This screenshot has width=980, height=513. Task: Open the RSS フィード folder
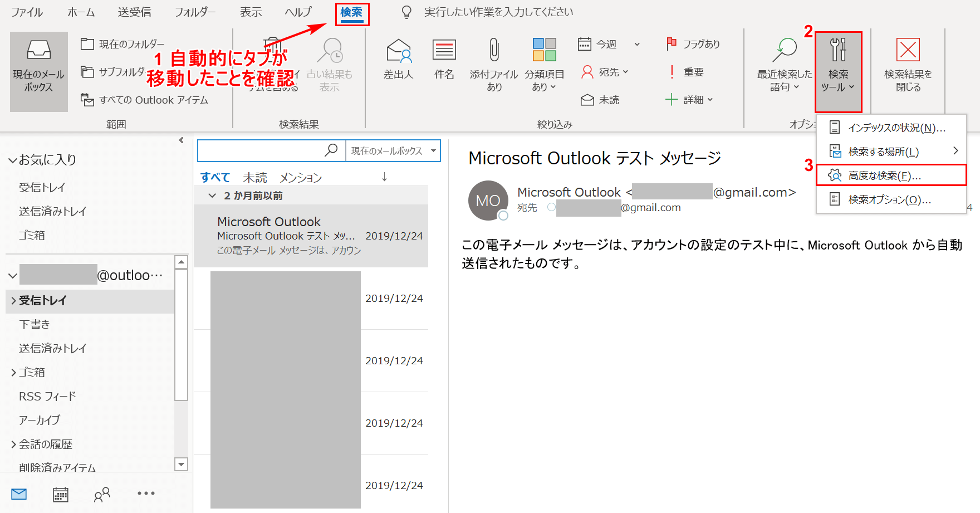point(47,396)
